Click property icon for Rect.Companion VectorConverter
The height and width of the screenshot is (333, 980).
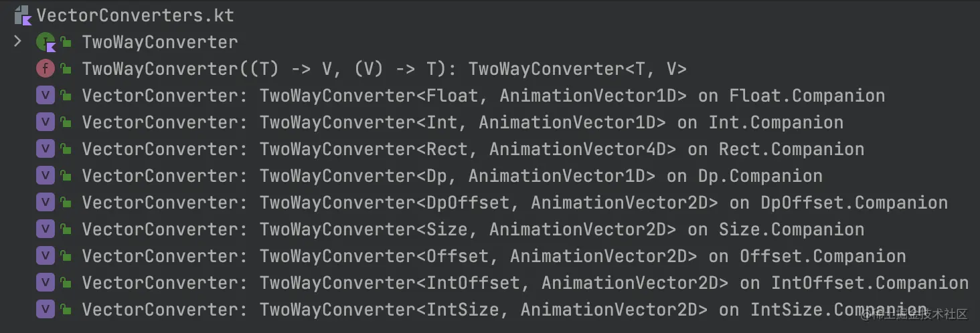(x=45, y=149)
